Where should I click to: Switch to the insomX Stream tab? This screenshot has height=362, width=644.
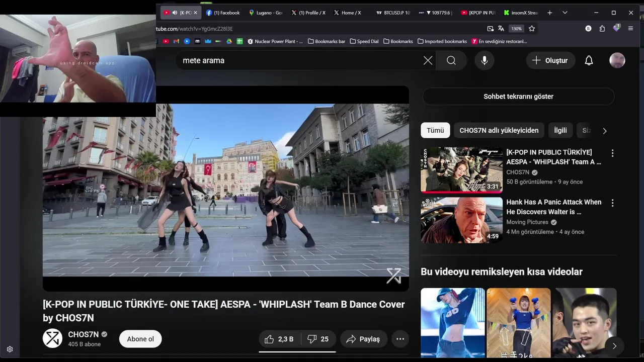521,13
